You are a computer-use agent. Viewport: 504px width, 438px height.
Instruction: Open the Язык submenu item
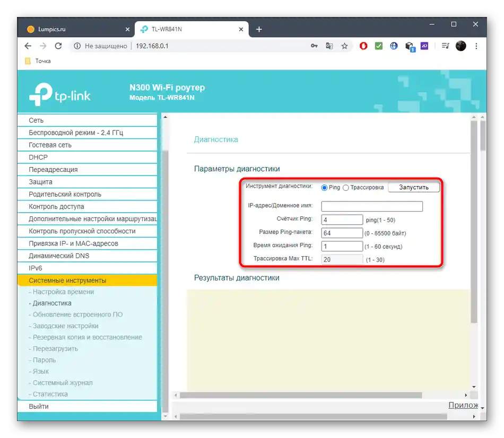point(39,371)
